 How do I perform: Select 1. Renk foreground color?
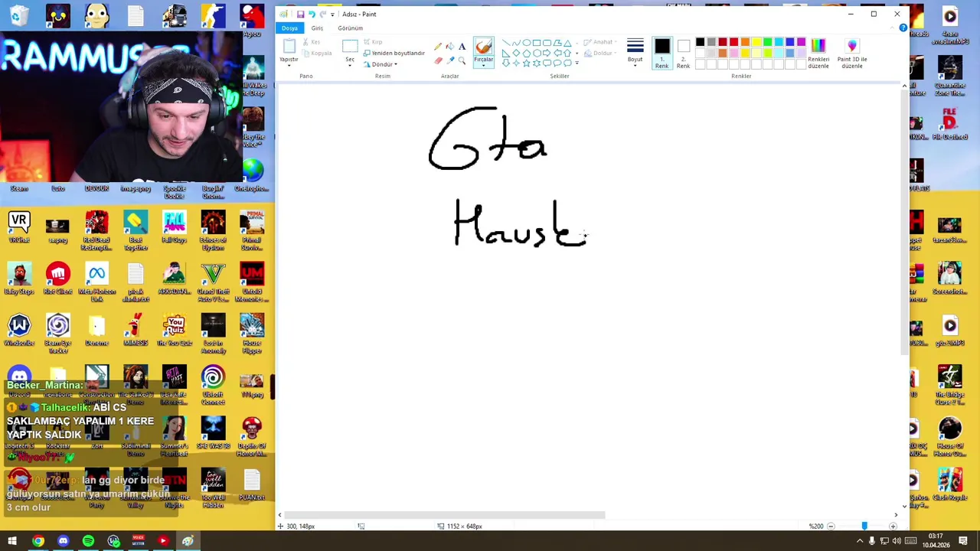662,53
